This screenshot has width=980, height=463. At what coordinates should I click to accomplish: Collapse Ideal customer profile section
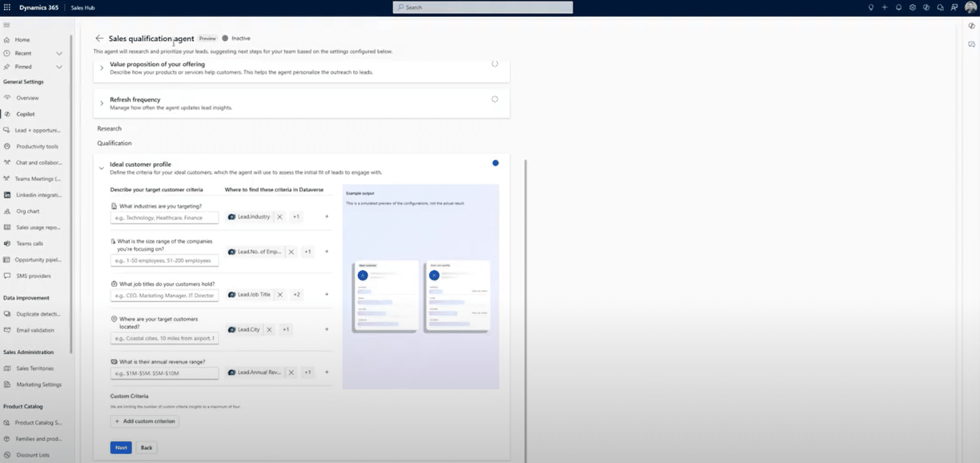tap(101, 168)
